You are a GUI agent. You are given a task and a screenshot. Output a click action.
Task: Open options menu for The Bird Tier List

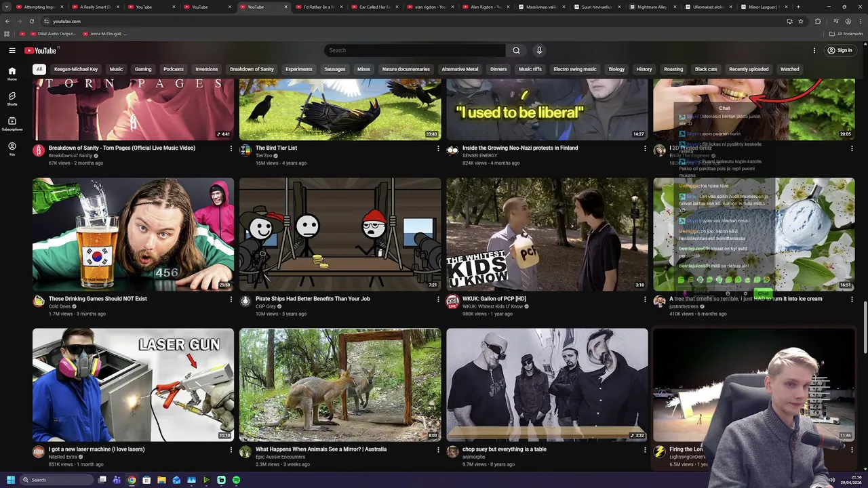point(438,148)
